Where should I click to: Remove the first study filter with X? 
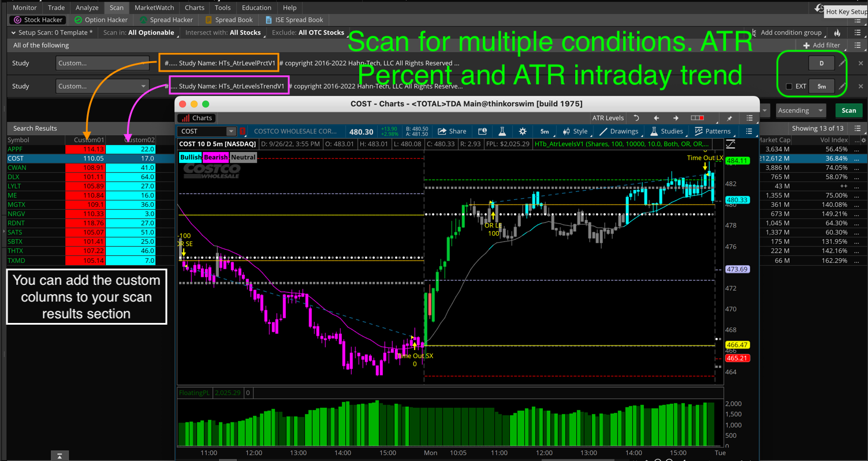860,63
